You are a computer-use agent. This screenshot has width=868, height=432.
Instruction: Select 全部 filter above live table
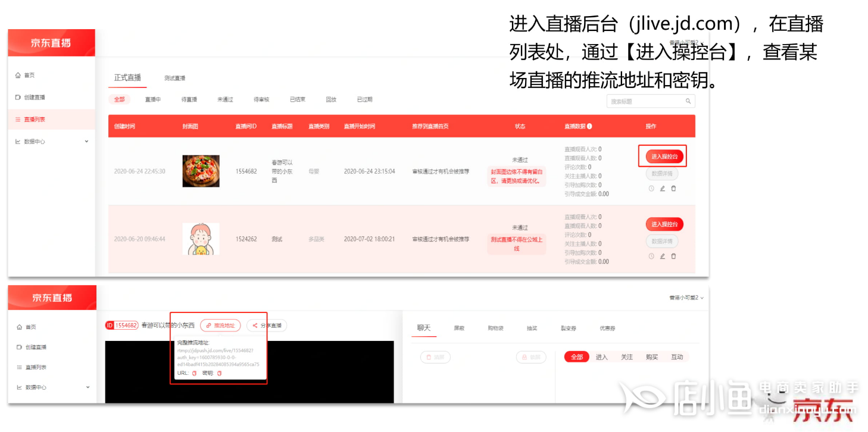tap(119, 99)
